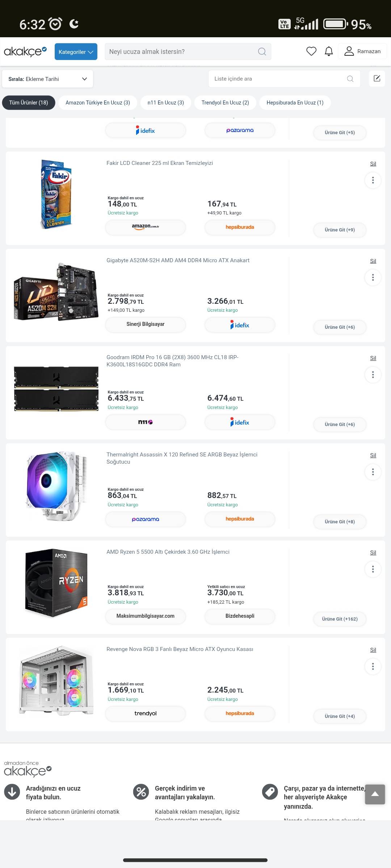This screenshot has width=391, height=868.
Task: Switch to Amazon Türkiye En Ucuz (3) tab
Action: (x=98, y=103)
